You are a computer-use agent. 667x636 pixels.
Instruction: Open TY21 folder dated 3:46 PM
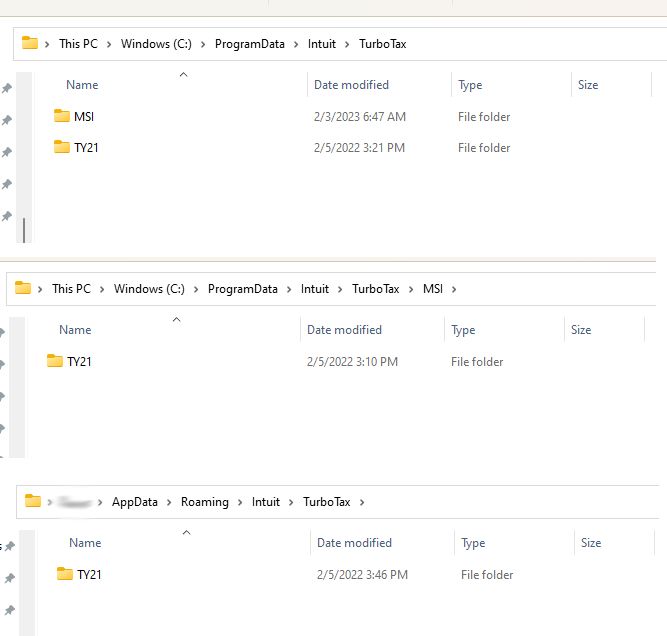click(79, 574)
